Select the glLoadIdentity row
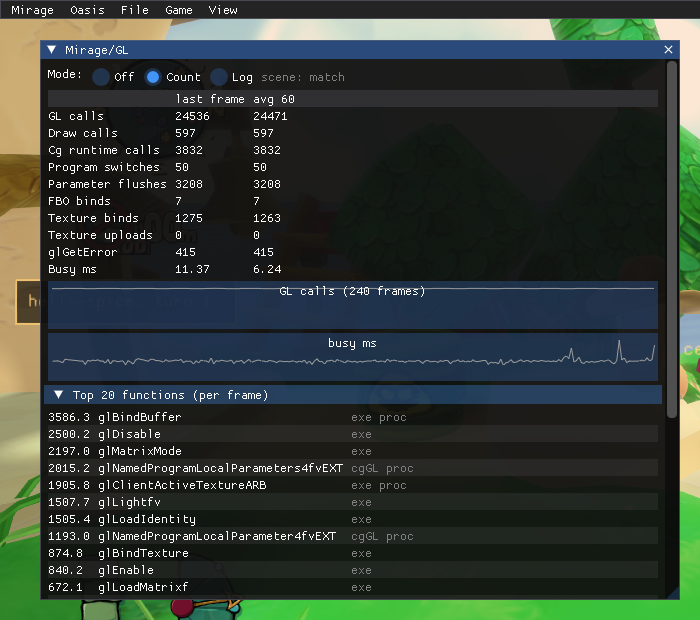 coord(353,519)
